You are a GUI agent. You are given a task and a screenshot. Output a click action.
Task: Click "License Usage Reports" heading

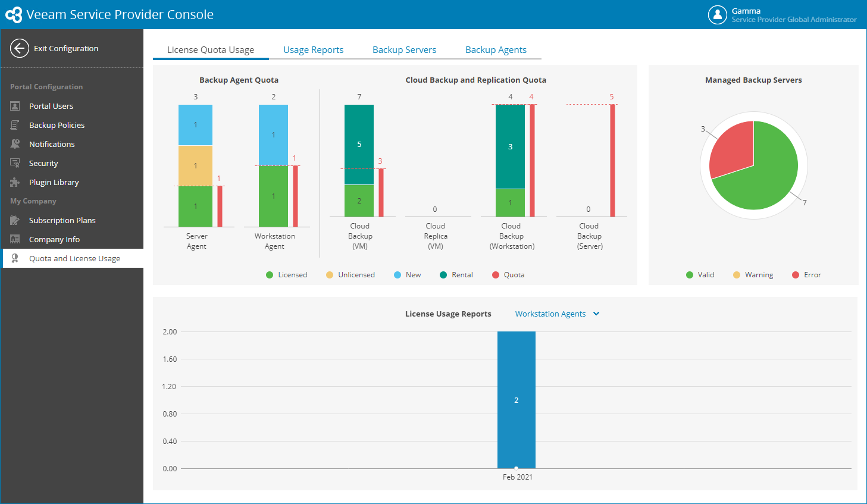coord(448,314)
